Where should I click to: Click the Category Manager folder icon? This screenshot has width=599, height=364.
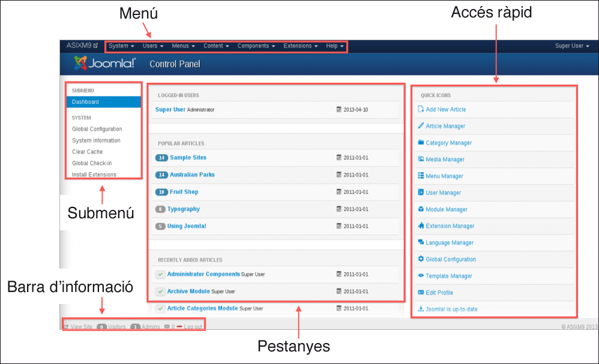[x=421, y=142]
